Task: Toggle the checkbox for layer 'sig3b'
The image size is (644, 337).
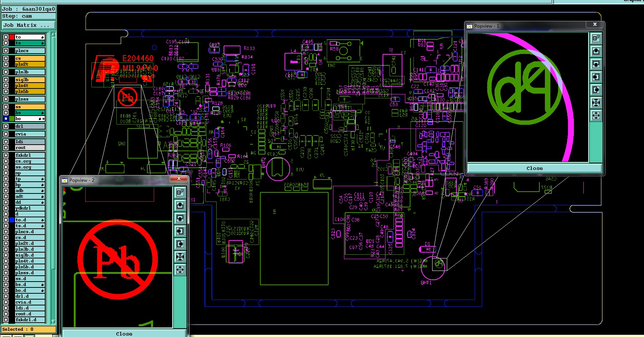Action: tap(6, 80)
